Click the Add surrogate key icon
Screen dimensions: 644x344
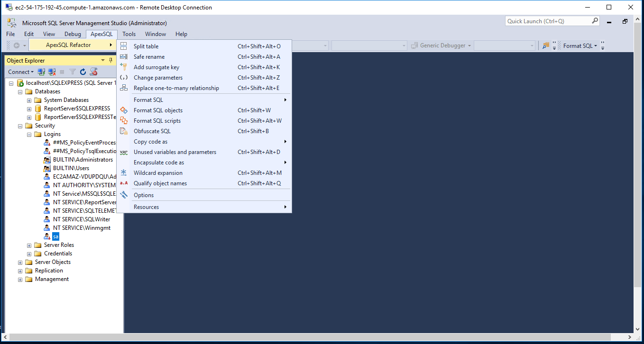[x=124, y=67]
